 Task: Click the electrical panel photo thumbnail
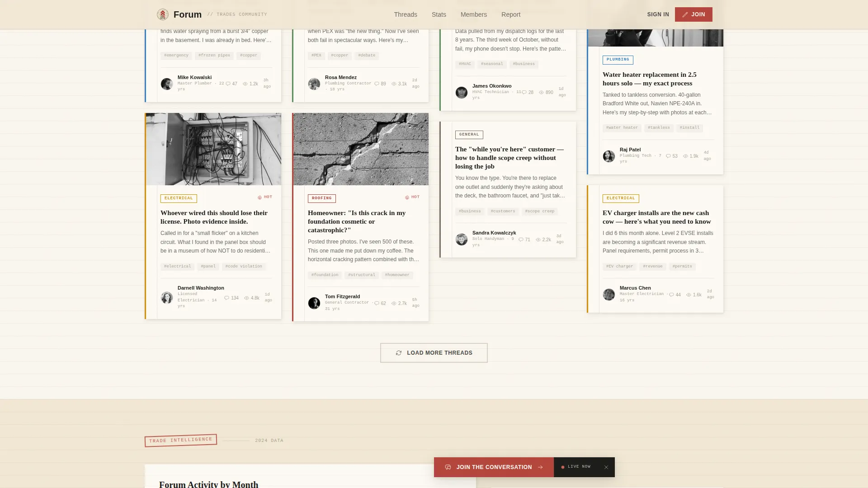point(213,149)
